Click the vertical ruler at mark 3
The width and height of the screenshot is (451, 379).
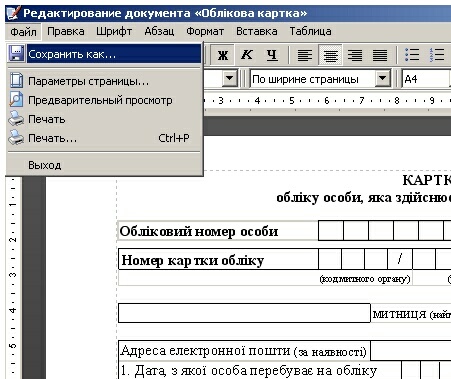pos(13,275)
